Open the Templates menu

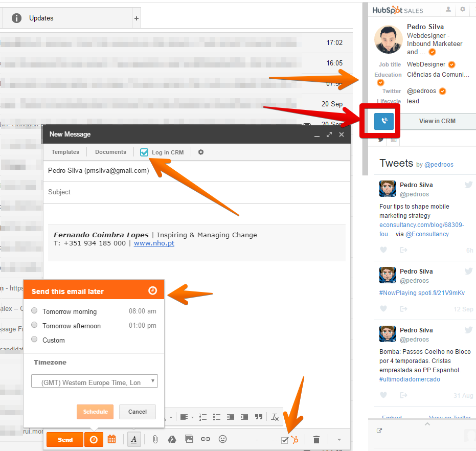[65, 152]
